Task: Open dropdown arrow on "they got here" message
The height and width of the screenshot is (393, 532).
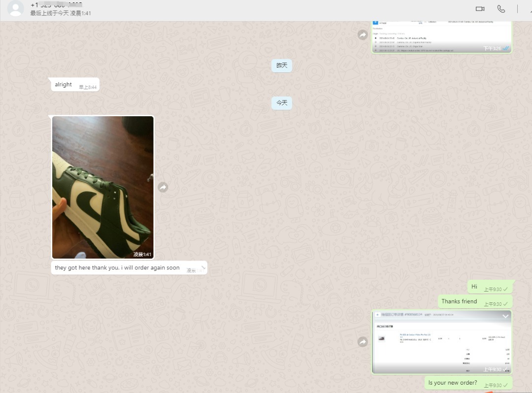Action: tap(202, 267)
